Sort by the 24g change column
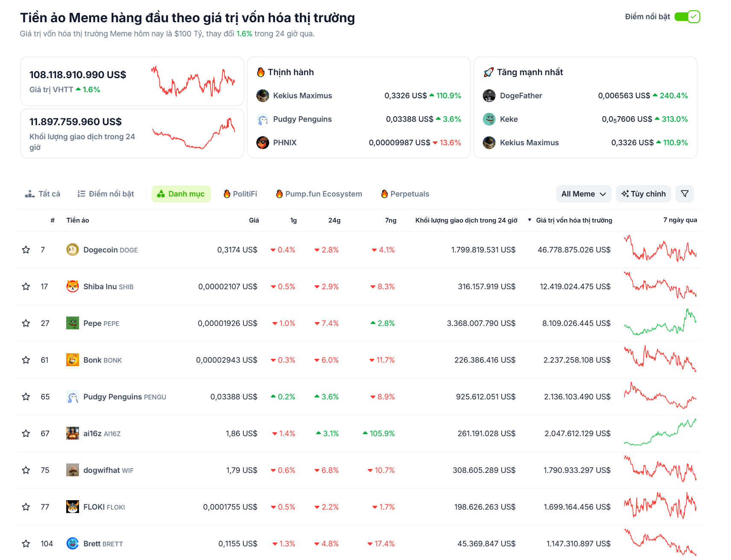 click(334, 220)
